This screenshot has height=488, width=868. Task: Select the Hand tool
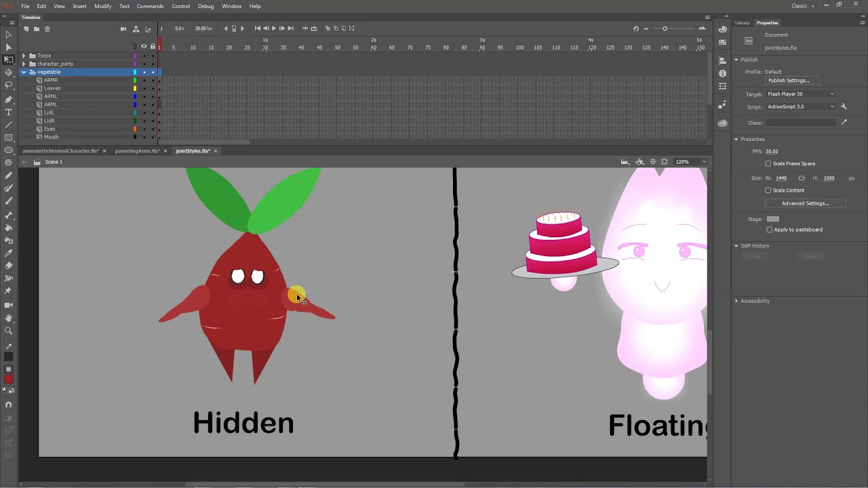click(x=8, y=318)
